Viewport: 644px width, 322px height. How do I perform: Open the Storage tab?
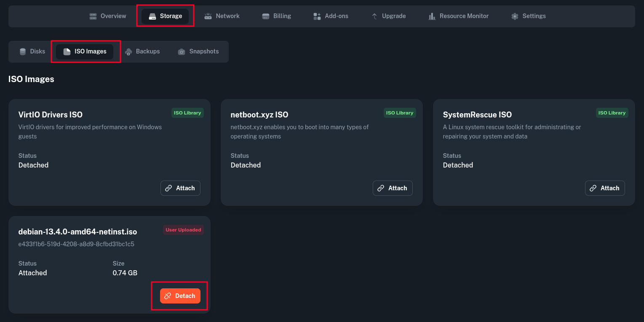tap(165, 16)
